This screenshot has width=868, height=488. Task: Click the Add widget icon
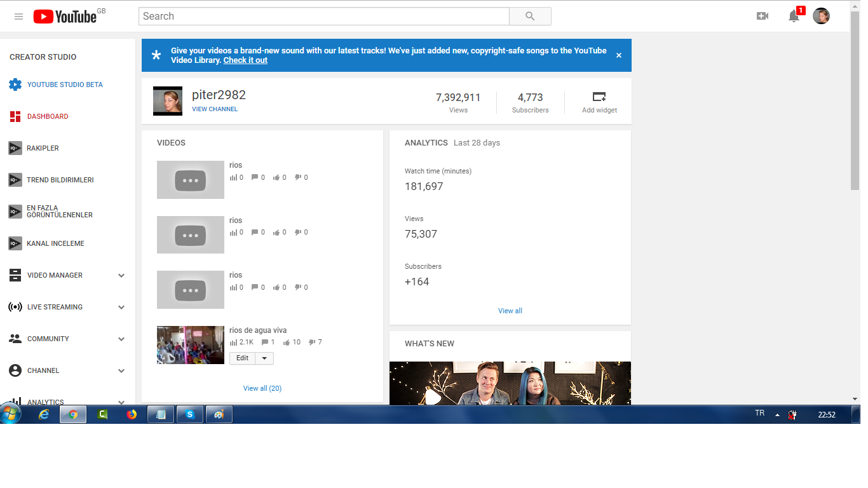pyautogui.click(x=599, y=97)
